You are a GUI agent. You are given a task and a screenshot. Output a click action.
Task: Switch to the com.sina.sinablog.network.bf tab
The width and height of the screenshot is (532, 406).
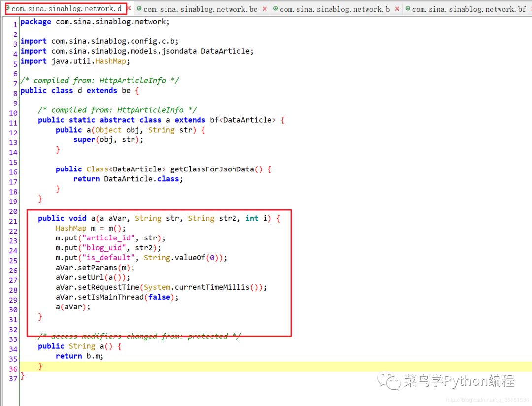[x=469, y=9]
